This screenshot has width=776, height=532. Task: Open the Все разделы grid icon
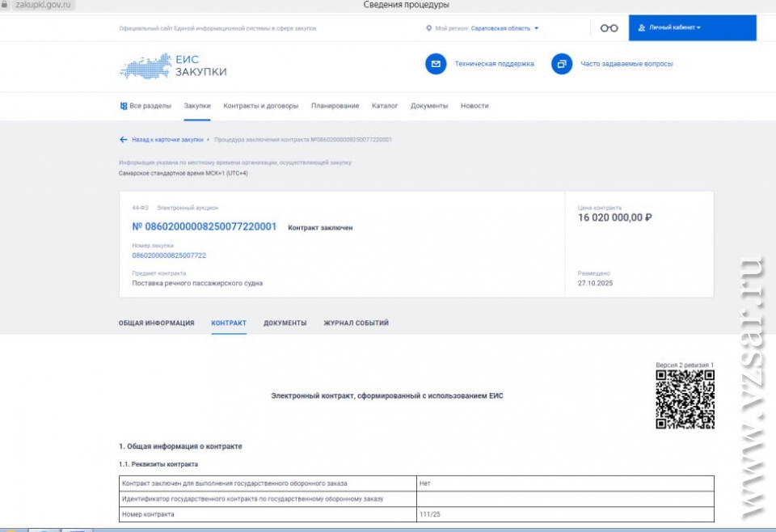click(124, 106)
